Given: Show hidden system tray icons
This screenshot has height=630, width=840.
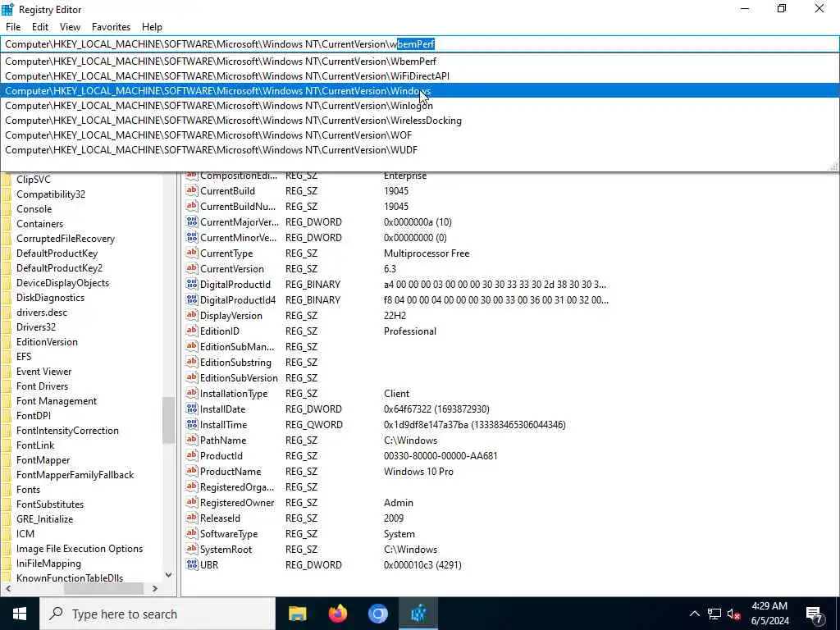Looking at the screenshot, I should [x=694, y=614].
